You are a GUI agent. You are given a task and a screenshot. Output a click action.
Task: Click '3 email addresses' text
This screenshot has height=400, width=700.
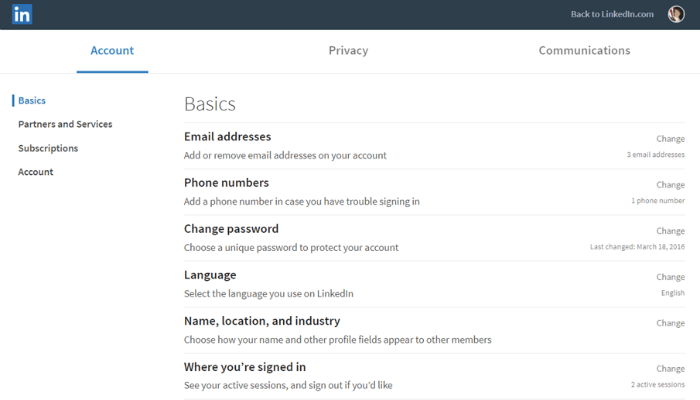tap(655, 154)
